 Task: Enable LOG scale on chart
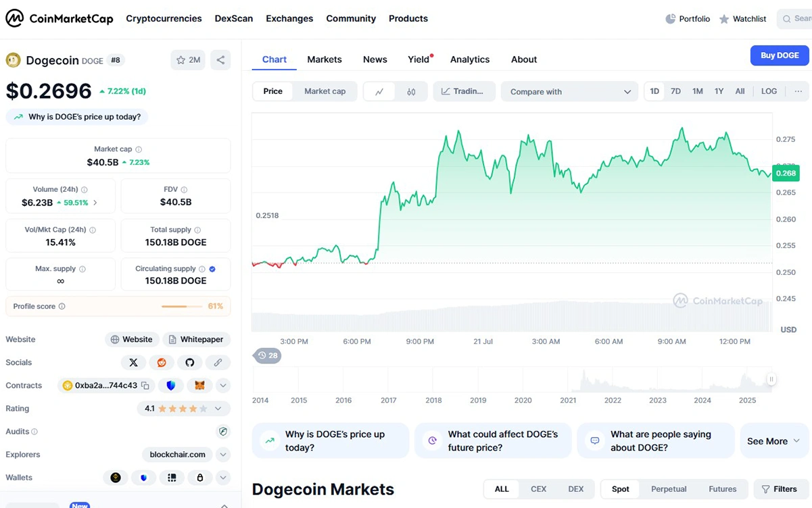click(769, 92)
